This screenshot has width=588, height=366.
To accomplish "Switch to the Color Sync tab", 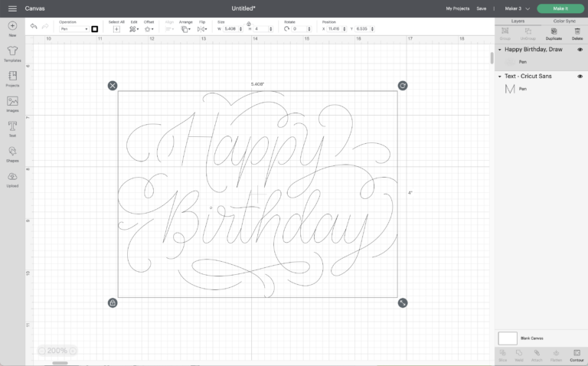I will coord(564,21).
